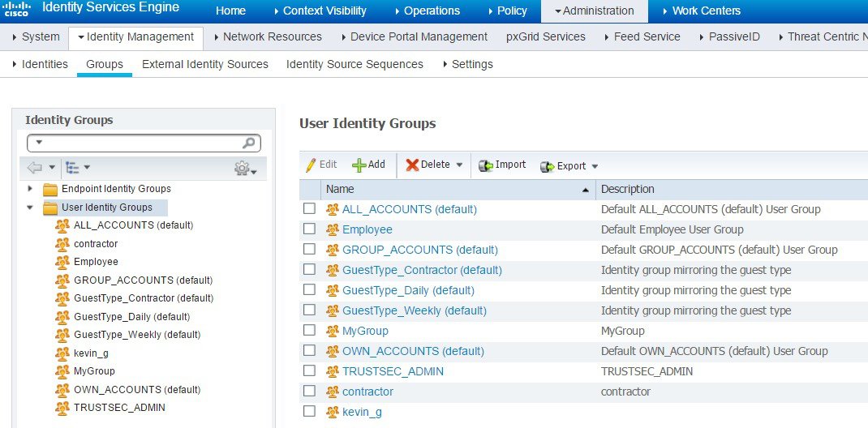The height and width of the screenshot is (428, 868).
Task: Open the Policy menu
Action: click(508, 11)
